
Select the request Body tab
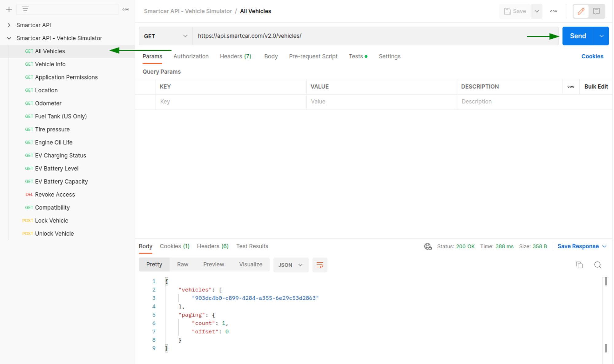pos(271,56)
